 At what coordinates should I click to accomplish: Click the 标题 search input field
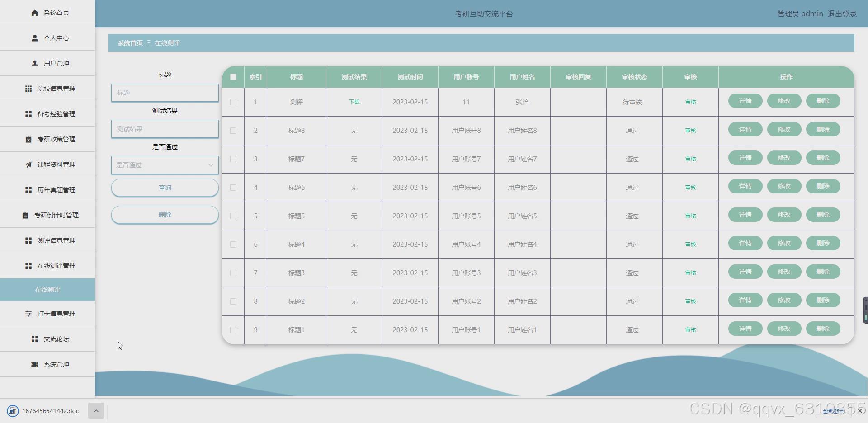pyautogui.click(x=165, y=93)
